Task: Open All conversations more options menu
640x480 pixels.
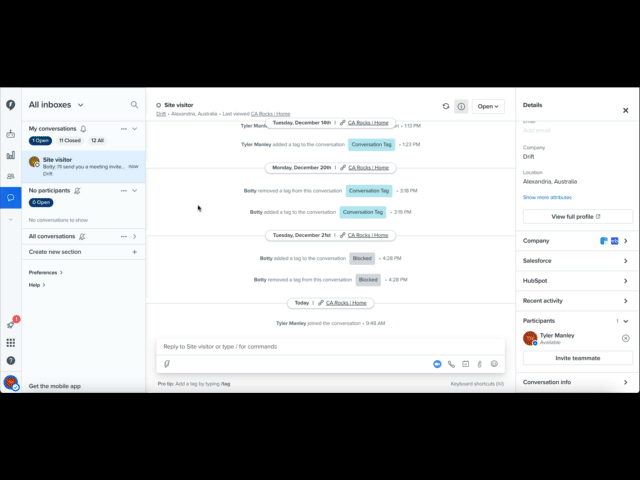Action: (x=124, y=236)
